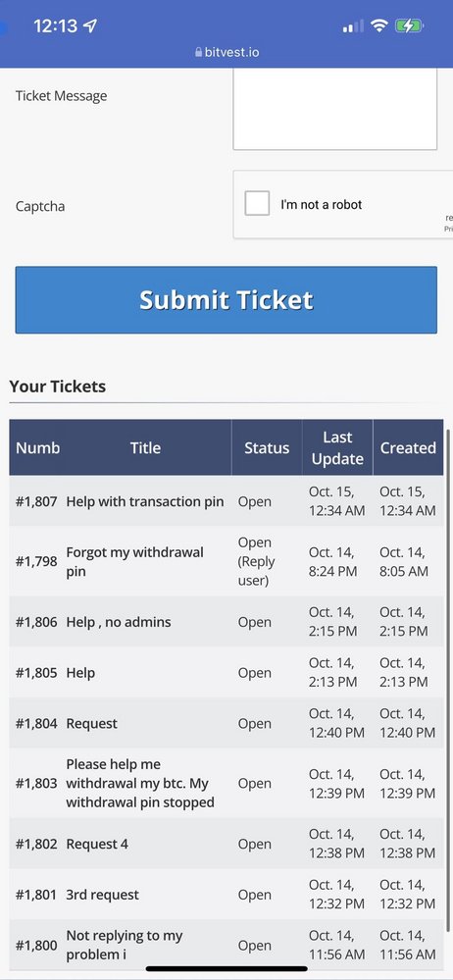Focus the Ticket Message text area
This screenshot has width=453, height=980.
(x=335, y=108)
